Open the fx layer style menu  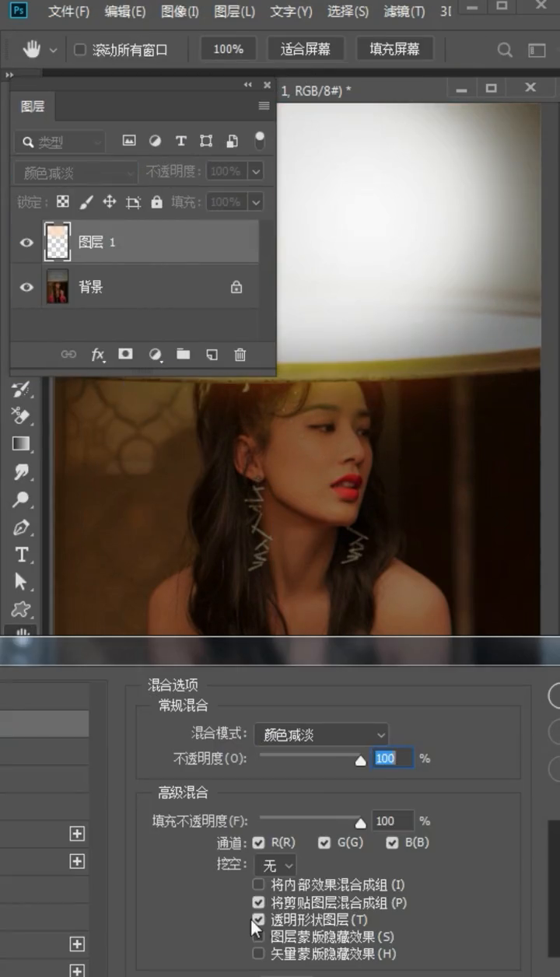point(97,355)
